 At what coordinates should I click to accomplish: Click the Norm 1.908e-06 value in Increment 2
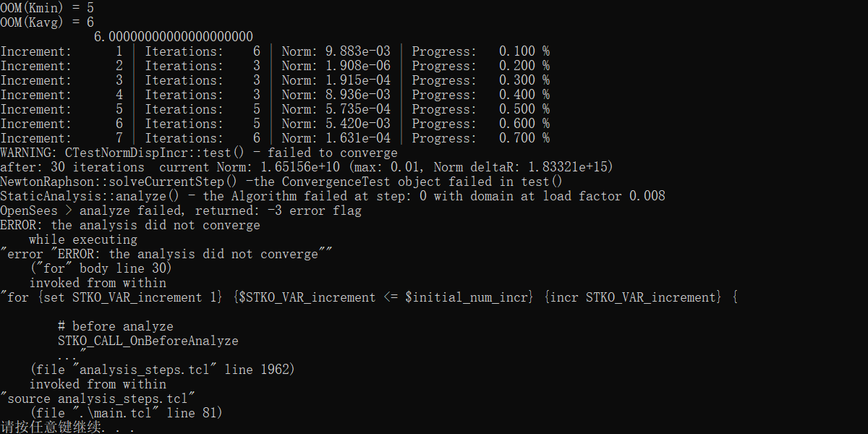(336, 66)
